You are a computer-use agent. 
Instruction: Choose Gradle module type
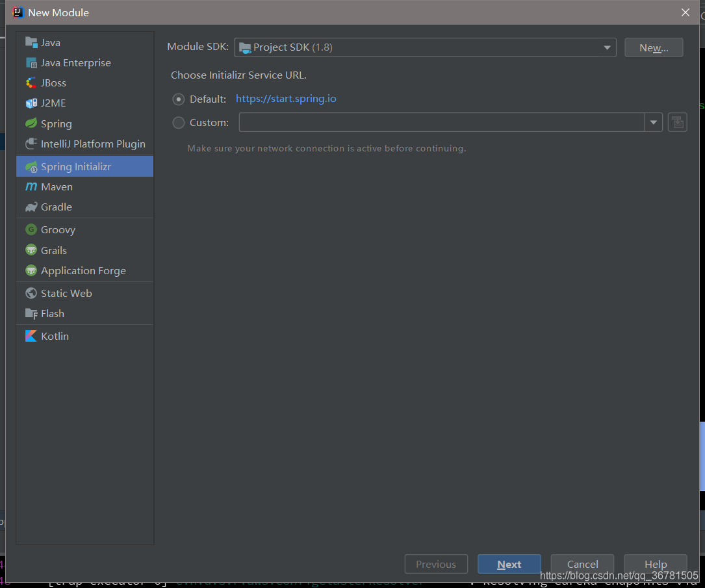(84, 207)
